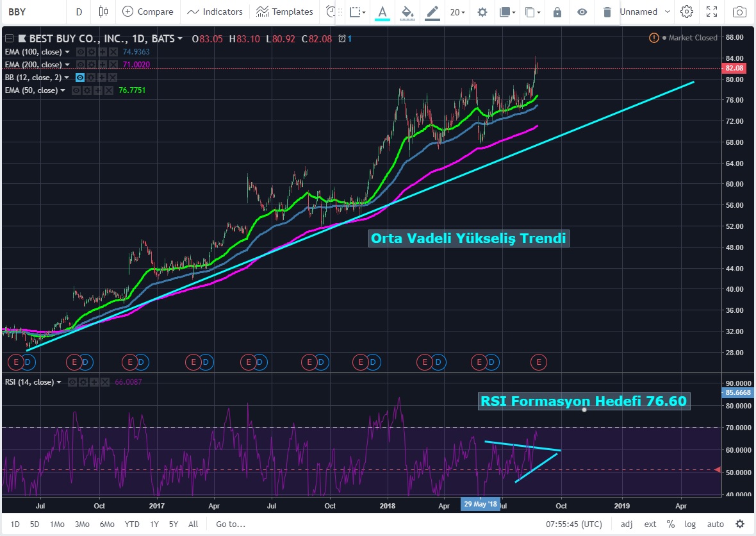Expand the EMA (100, close) indicator options arrow
Viewport: 756px width, 536px height.
click(x=66, y=52)
